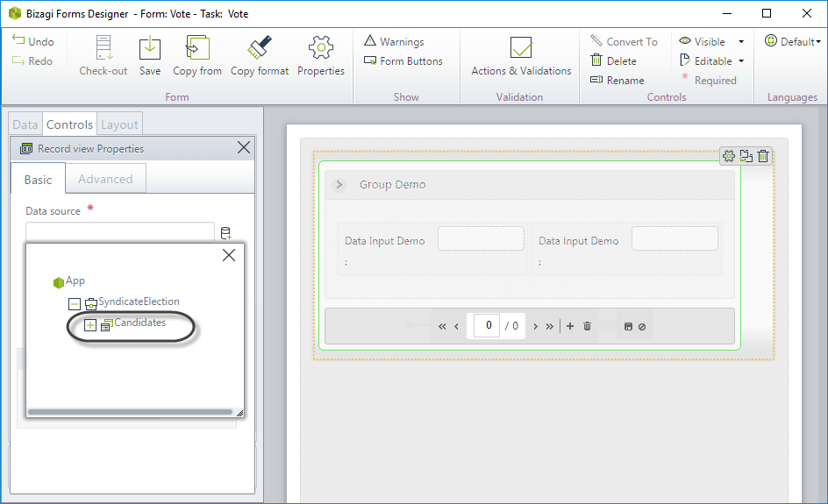Toggle the Required property

tap(709, 81)
